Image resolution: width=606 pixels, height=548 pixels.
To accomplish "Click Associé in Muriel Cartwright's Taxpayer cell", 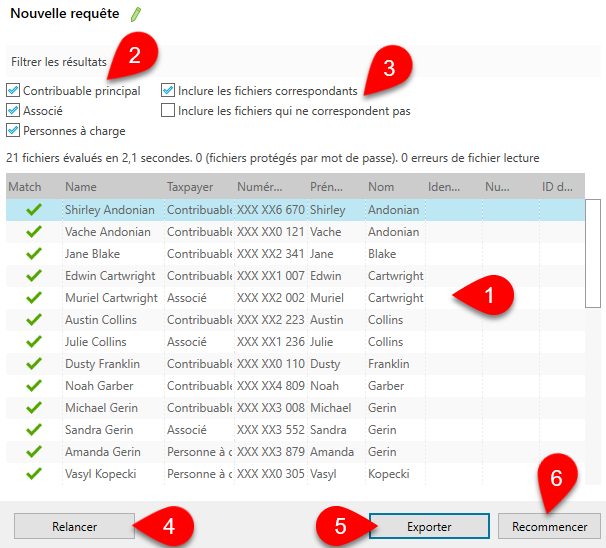I will click(x=187, y=298).
